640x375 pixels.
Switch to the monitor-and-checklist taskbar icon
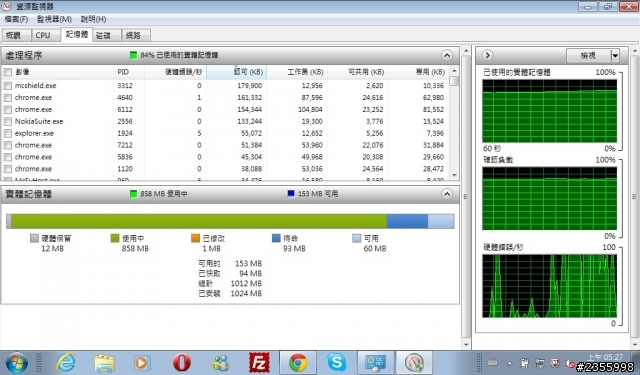pyautogui.click(x=376, y=362)
